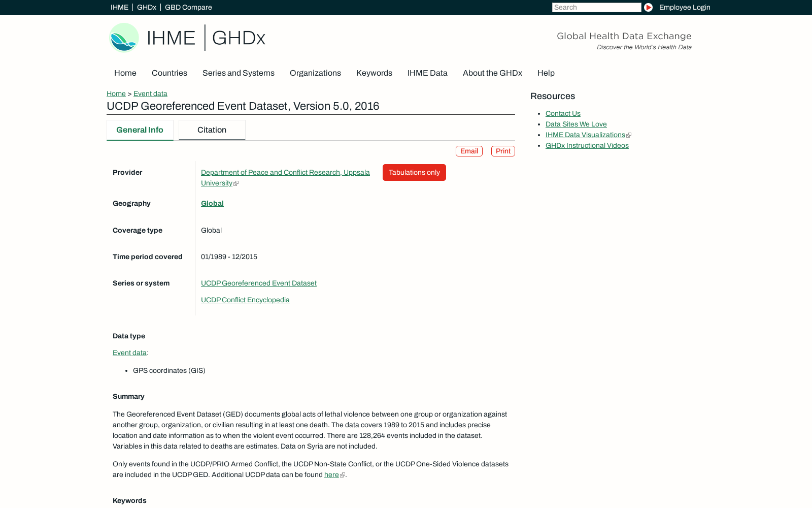
Task: Click the Print button
Action: [x=503, y=151]
